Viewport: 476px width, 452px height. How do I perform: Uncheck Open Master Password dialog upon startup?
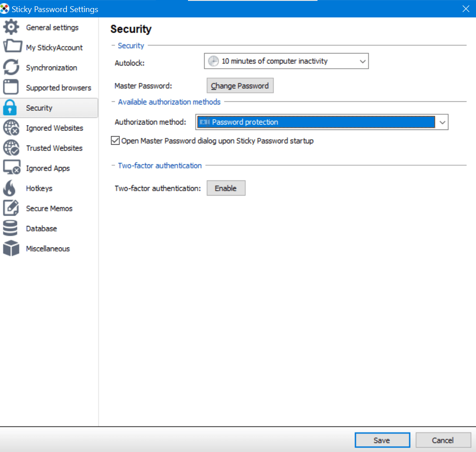(115, 141)
